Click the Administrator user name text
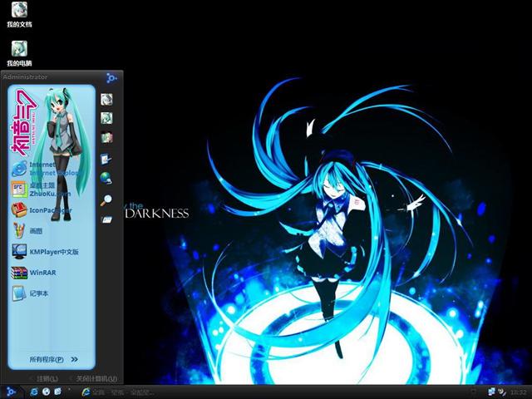The height and width of the screenshot is (399, 532). pos(25,77)
